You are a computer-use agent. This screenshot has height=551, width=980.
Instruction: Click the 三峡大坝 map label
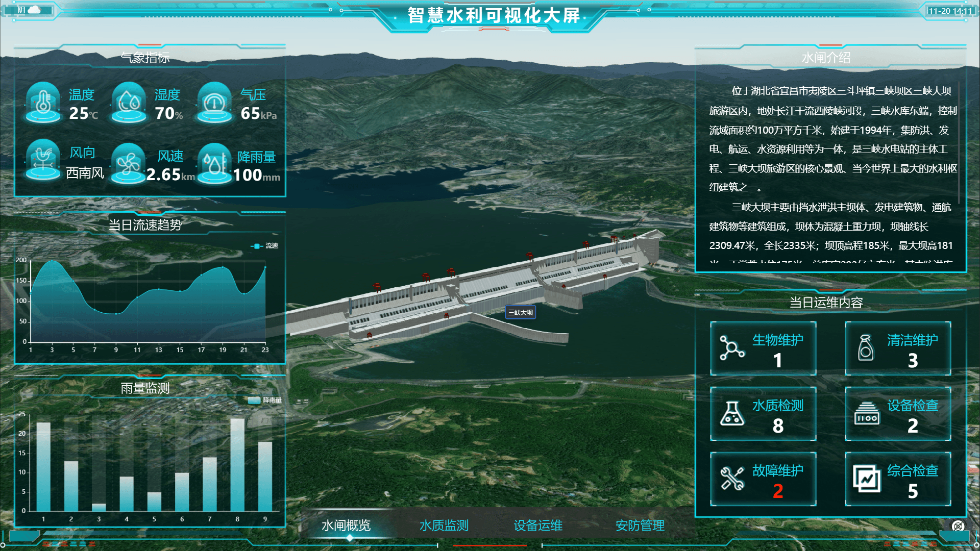(x=520, y=312)
